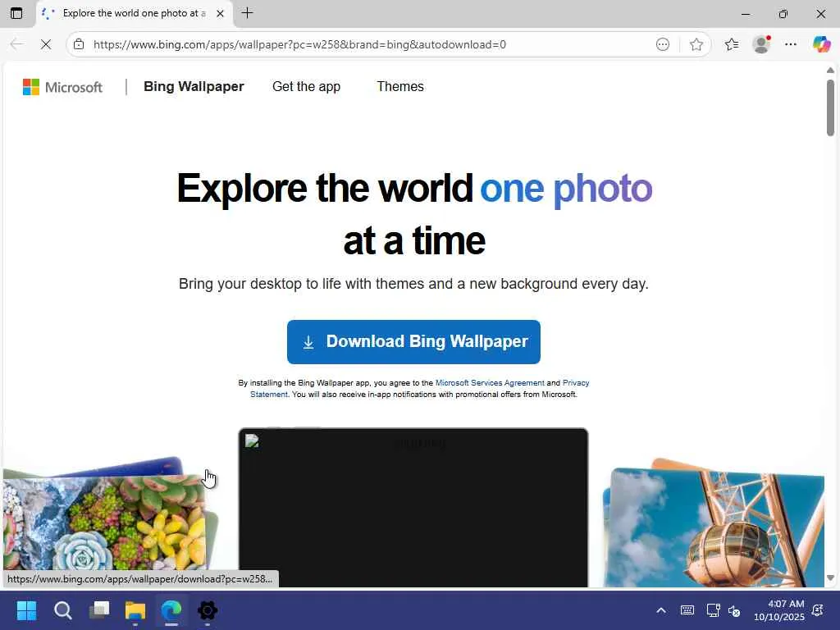Click the page vertical scrollbar thumb
Image resolution: width=840 pixels, height=630 pixels.
[830, 107]
